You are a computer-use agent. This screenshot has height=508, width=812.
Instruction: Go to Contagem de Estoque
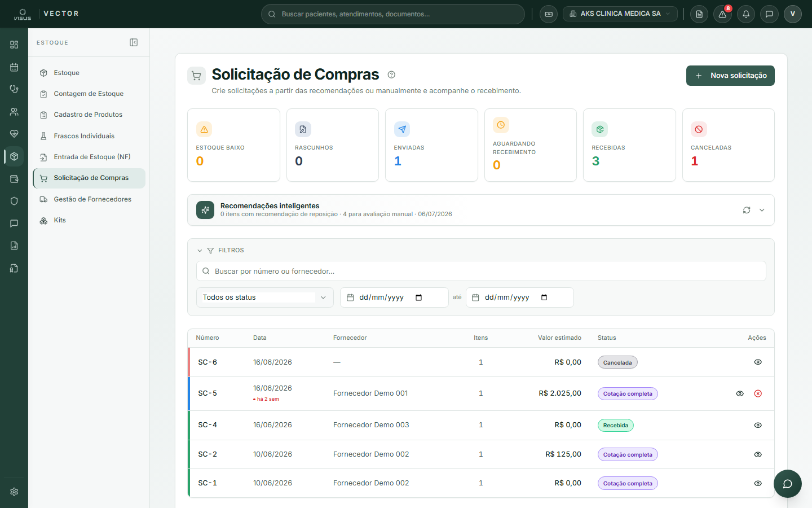(89, 94)
